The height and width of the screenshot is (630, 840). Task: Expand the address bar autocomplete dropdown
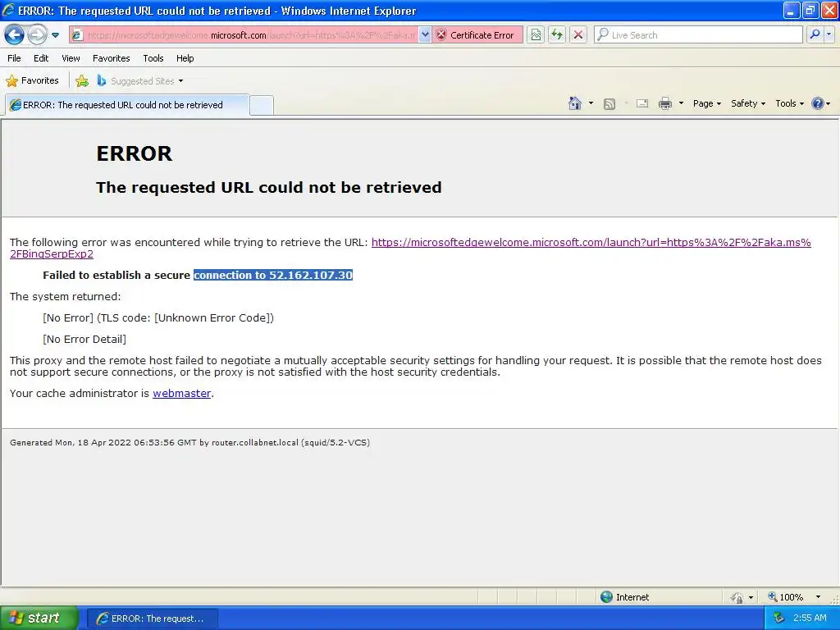(425, 35)
